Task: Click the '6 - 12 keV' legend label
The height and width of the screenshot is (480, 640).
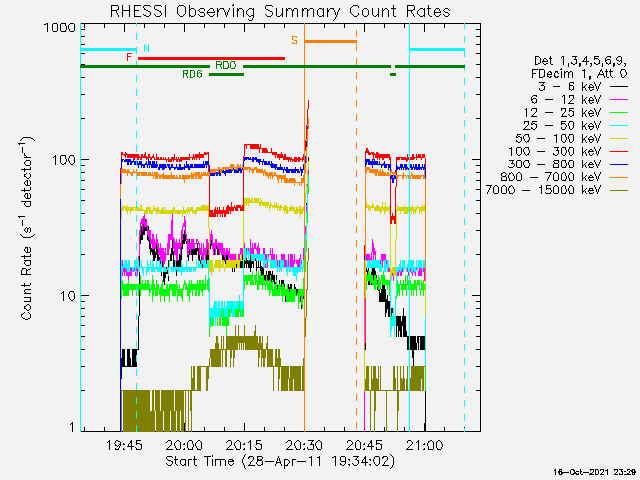Action: click(566, 100)
